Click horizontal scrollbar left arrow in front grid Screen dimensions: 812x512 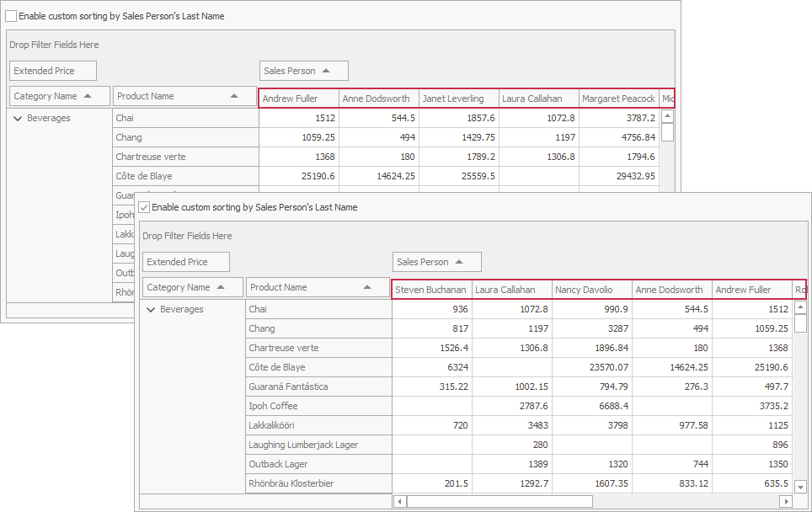coord(399,501)
